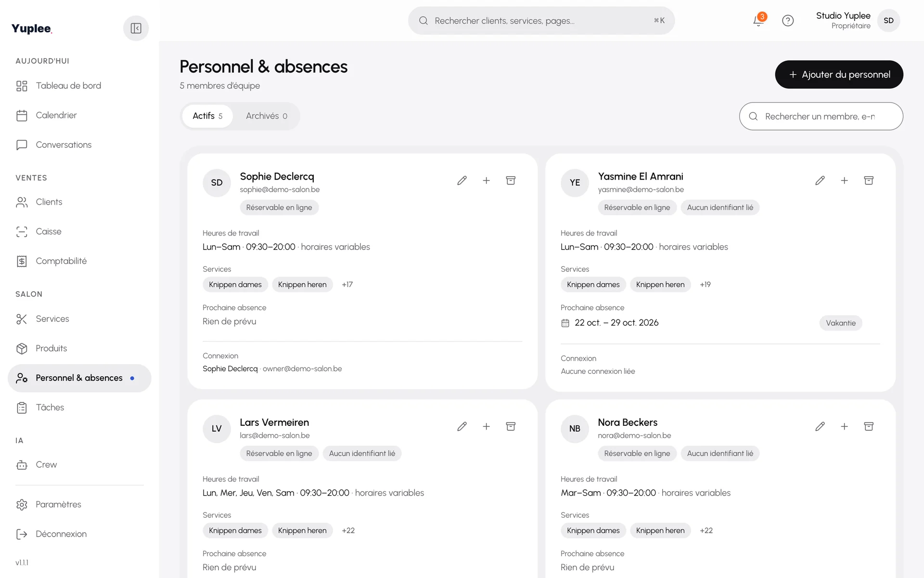The width and height of the screenshot is (924, 578).
Task: Open the help question mark icon
Action: coord(788,20)
